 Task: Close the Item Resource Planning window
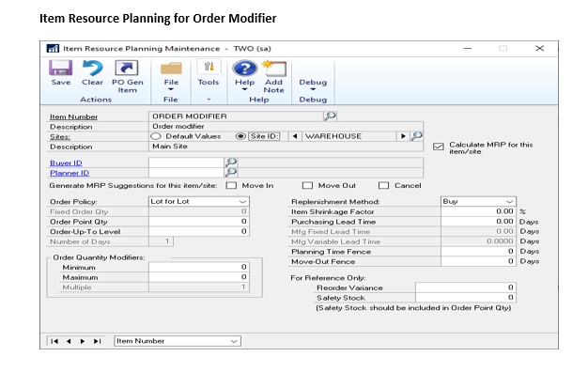coord(539,48)
